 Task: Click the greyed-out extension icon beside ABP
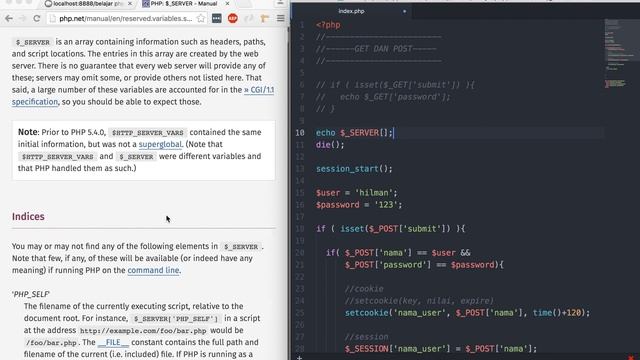point(249,18)
